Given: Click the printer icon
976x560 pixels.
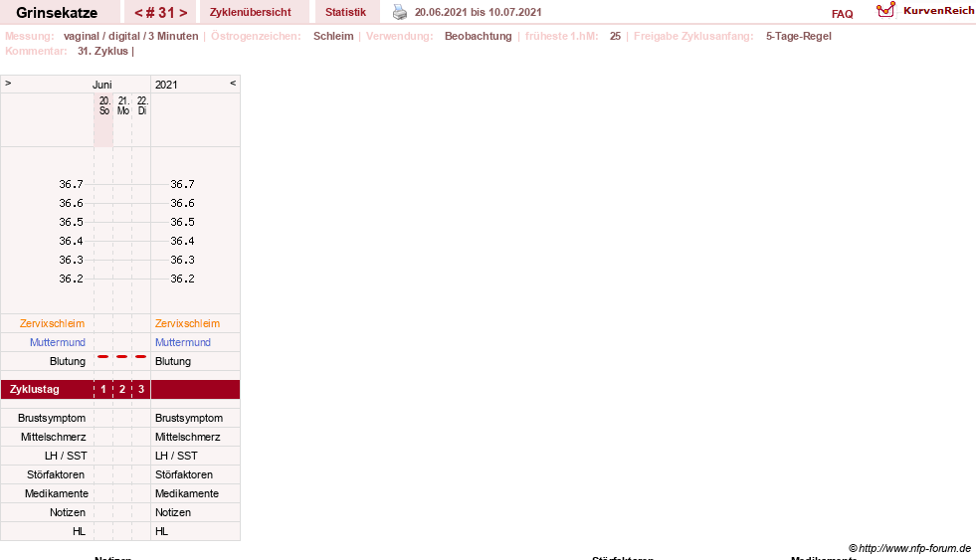Looking at the screenshot, I should (400, 12).
